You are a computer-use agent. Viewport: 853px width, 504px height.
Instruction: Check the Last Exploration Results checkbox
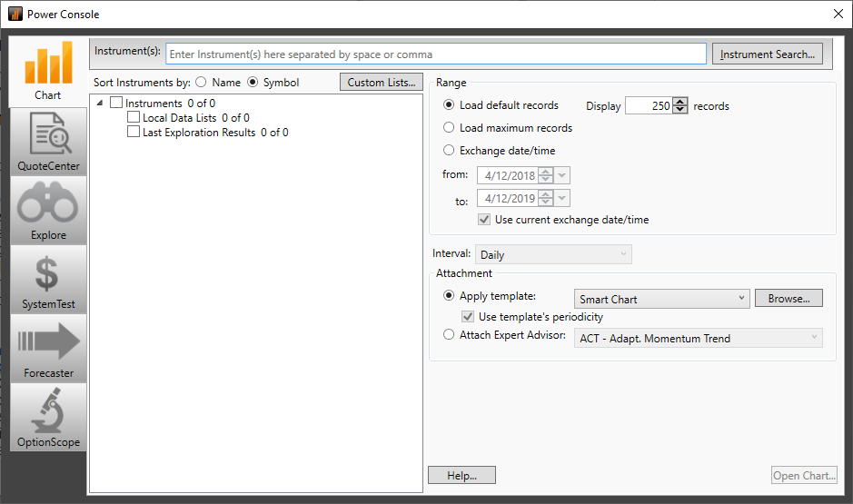point(134,132)
